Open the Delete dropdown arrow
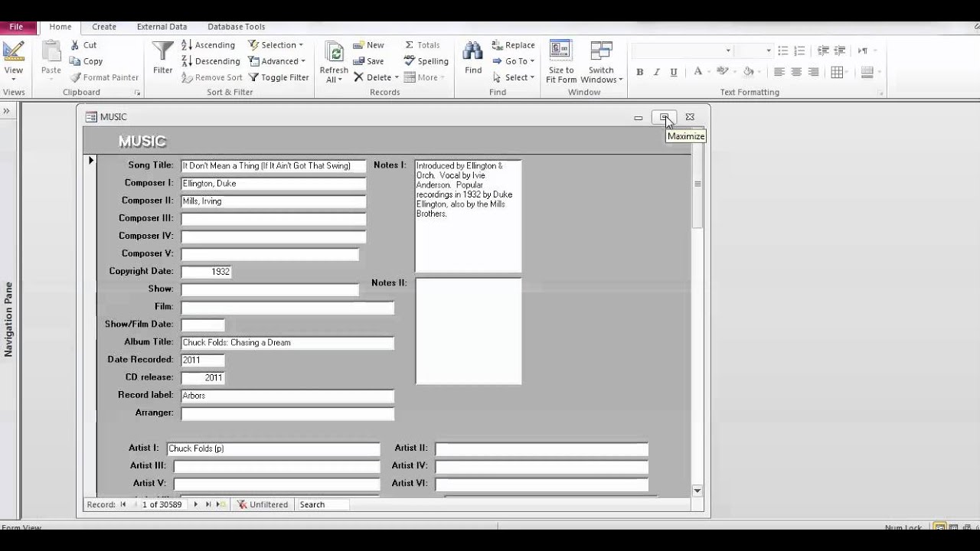Screen dimensions: 980x551 396,77
